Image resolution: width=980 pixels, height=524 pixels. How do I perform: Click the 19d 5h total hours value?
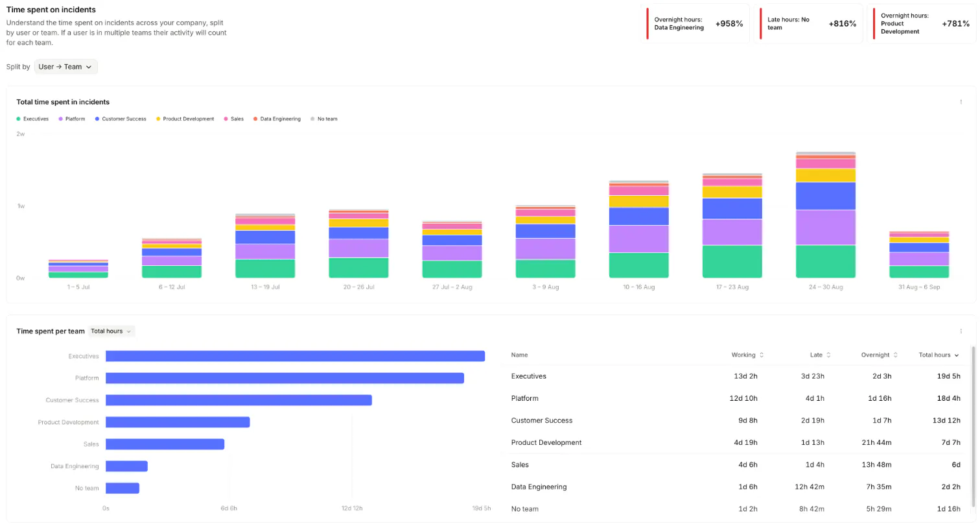click(x=948, y=376)
